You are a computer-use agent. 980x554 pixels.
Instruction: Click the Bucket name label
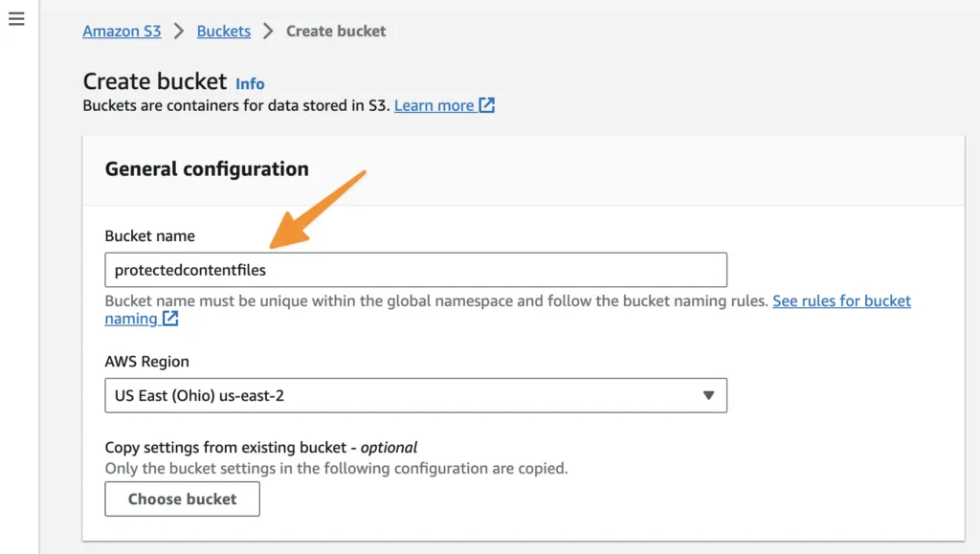coord(150,236)
